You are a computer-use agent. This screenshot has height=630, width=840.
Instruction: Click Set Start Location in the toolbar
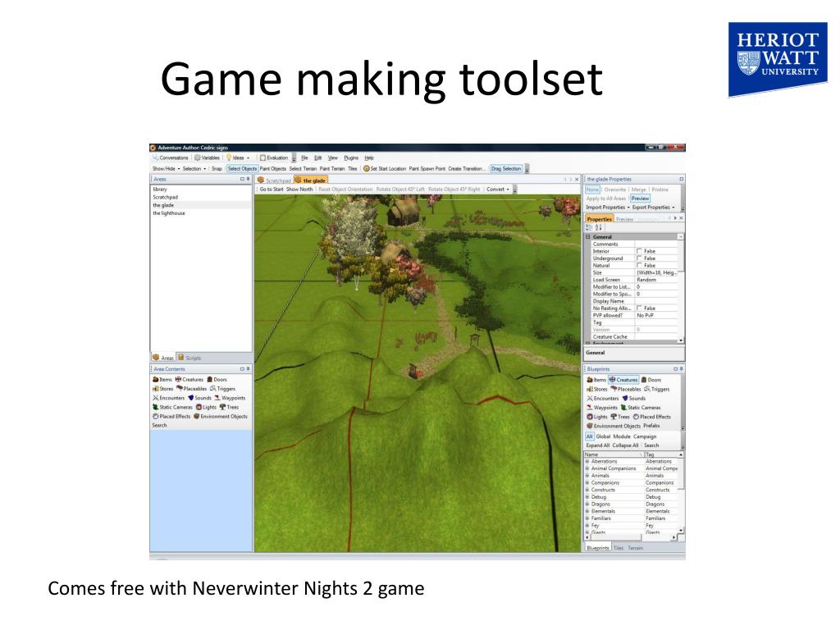coord(385,169)
